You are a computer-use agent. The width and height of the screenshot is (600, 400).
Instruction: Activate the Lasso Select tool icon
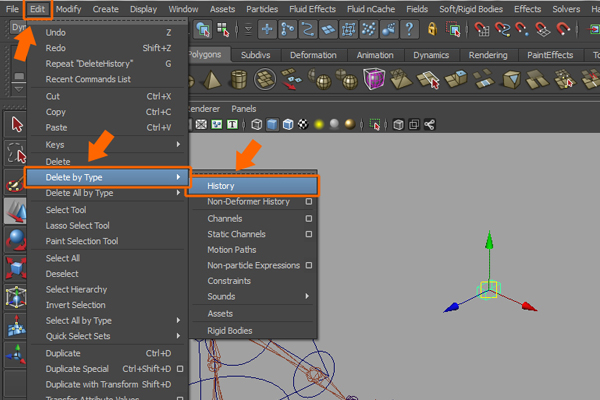(x=16, y=153)
